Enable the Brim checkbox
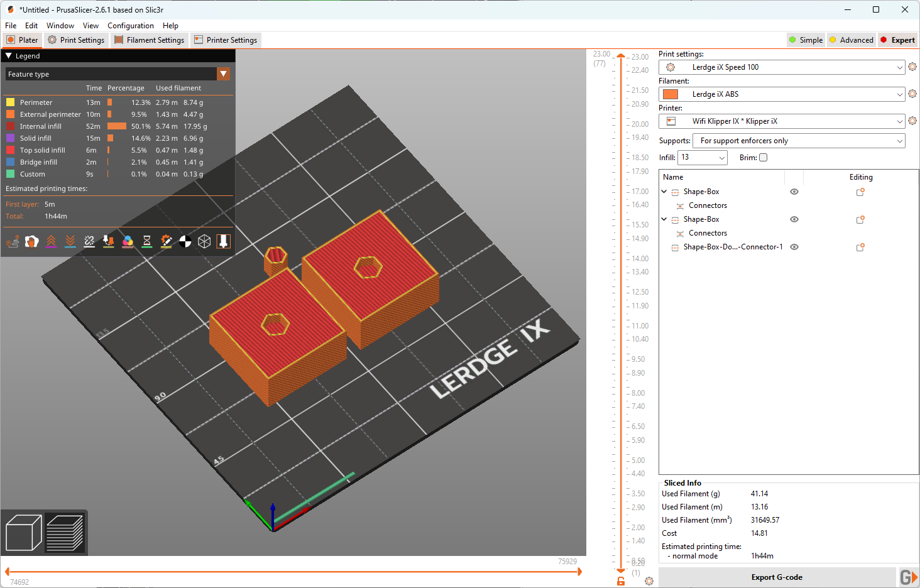The height and width of the screenshot is (588, 920). tap(763, 158)
